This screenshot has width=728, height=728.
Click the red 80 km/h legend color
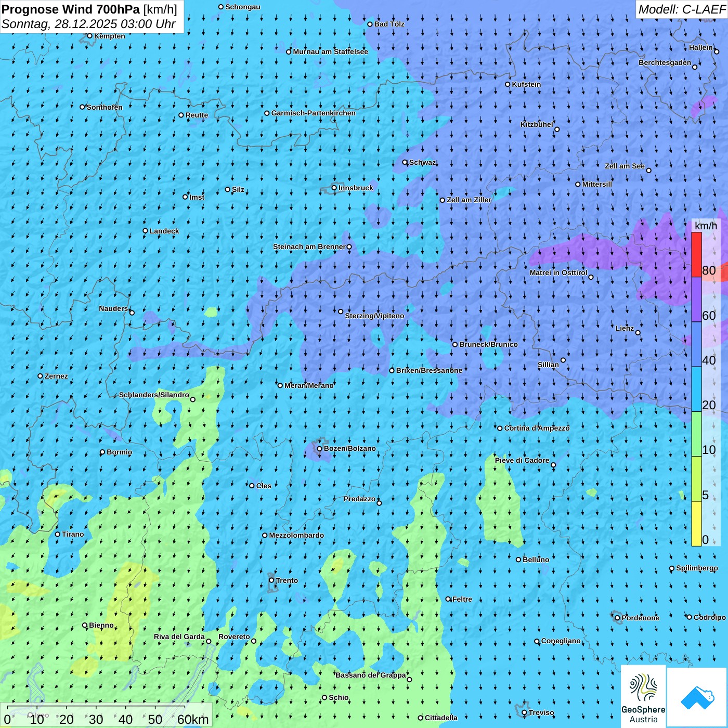[x=696, y=254]
